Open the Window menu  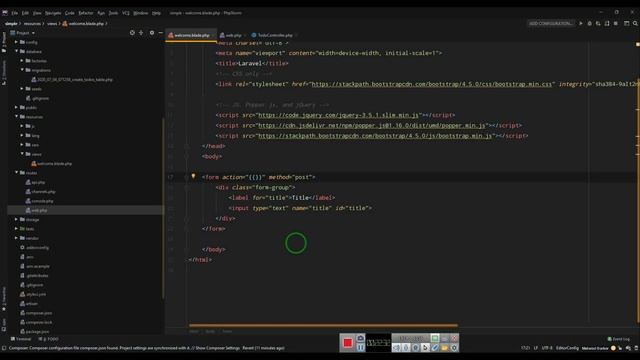[140, 13]
